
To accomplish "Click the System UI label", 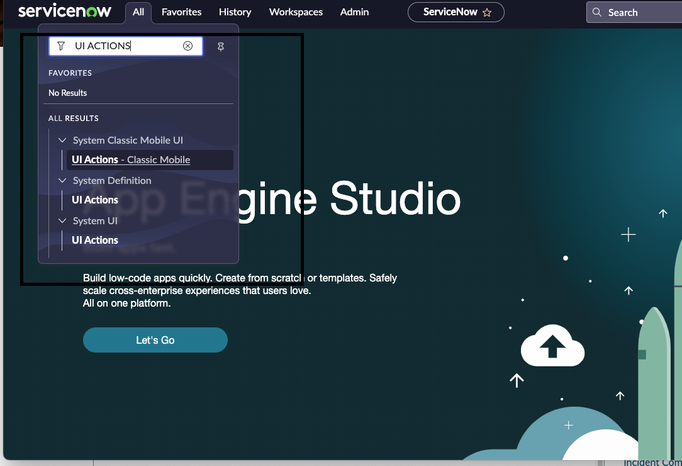I will pos(95,221).
